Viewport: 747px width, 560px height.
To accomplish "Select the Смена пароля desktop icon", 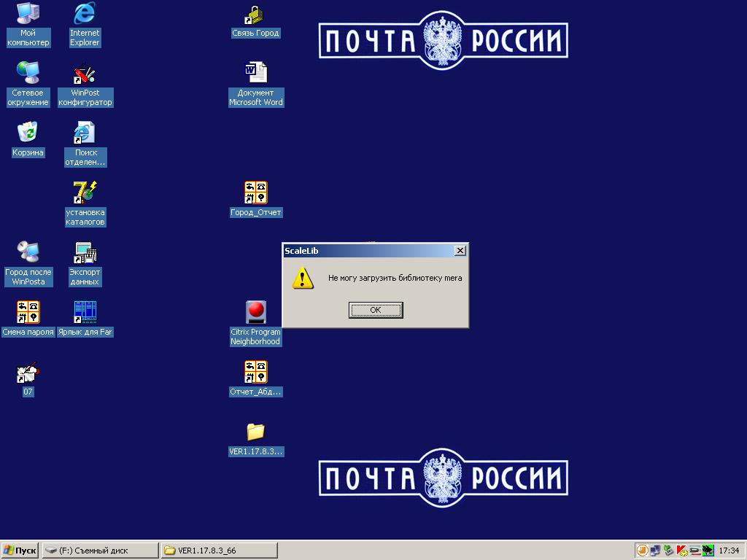I will click(x=28, y=319).
